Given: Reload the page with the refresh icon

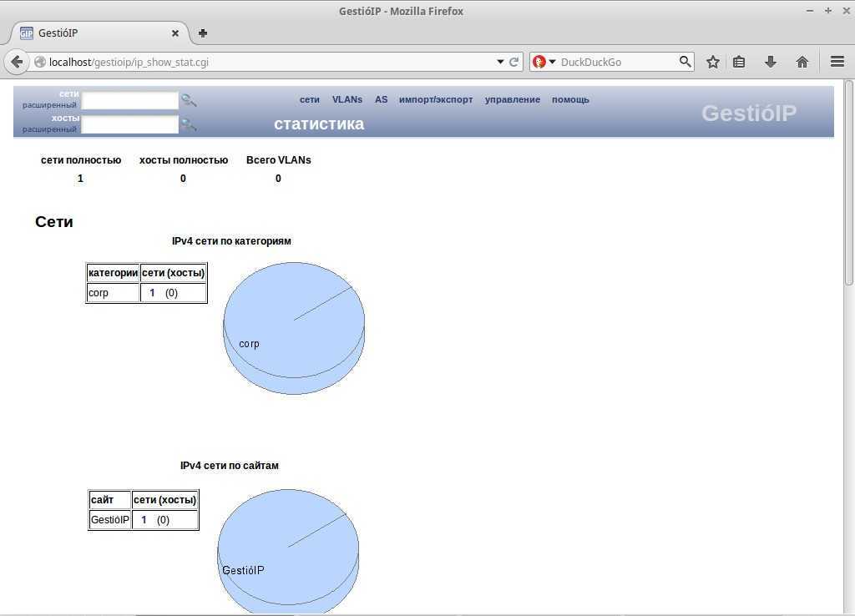Looking at the screenshot, I should click(514, 62).
